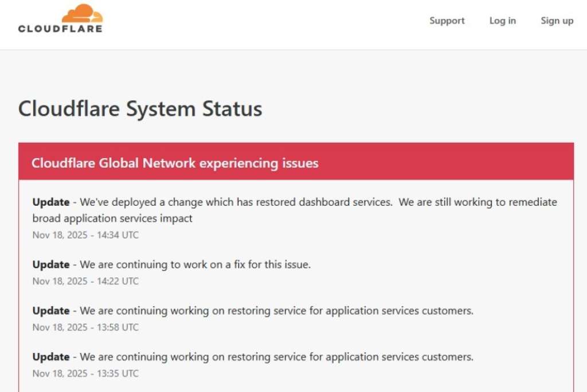Click the bold Update label above 14:22 UTC
This screenshot has width=587, height=392.
pos(51,265)
